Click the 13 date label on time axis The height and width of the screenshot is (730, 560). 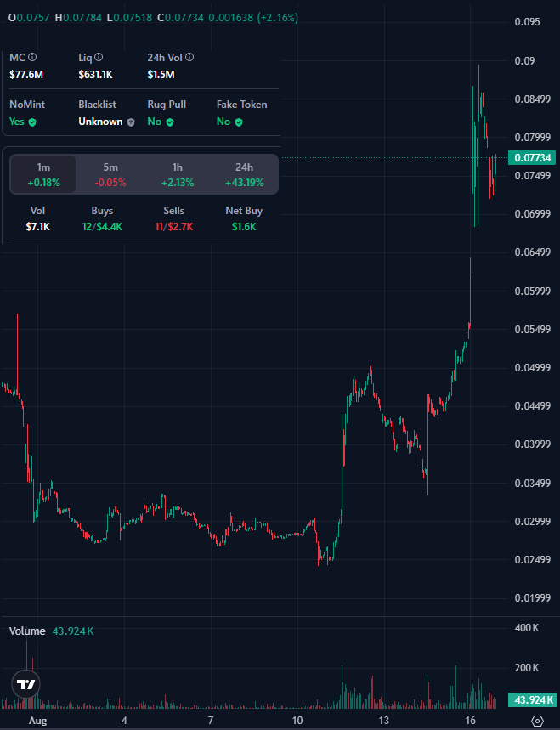click(384, 721)
